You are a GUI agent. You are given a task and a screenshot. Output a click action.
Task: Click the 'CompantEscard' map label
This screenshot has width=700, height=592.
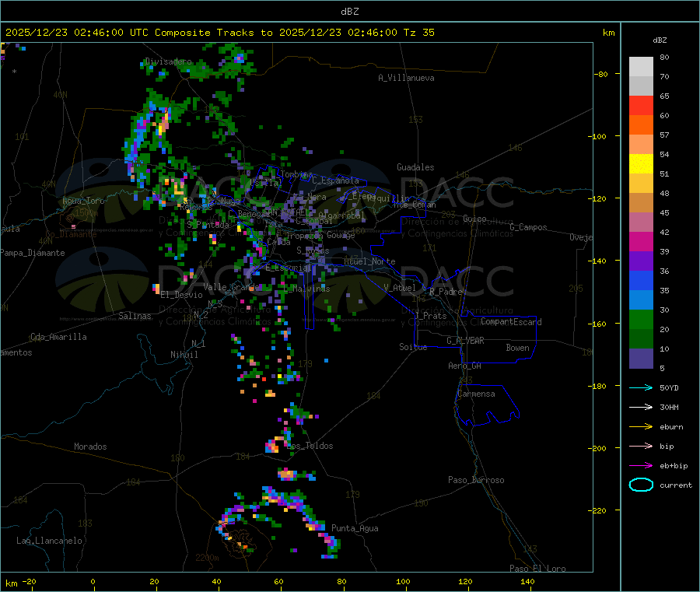pos(511,322)
